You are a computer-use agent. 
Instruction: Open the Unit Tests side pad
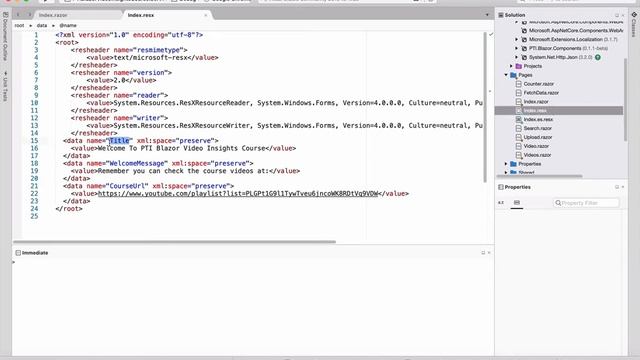coord(5,86)
